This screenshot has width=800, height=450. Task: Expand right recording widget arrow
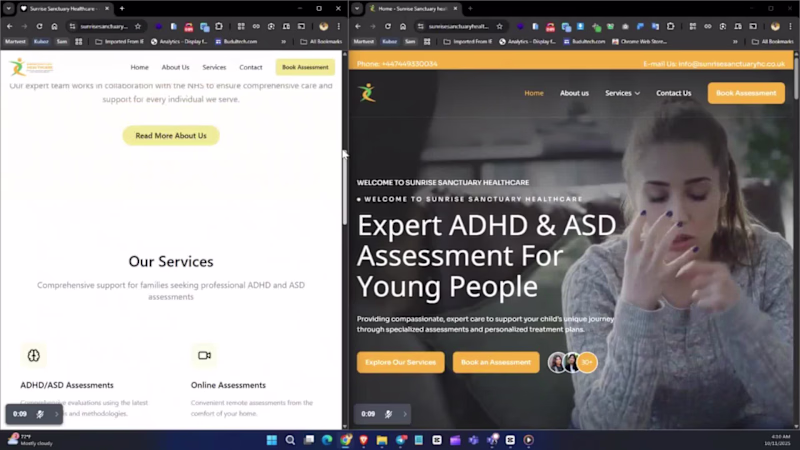pyautogui.click(x=405, y=414)
